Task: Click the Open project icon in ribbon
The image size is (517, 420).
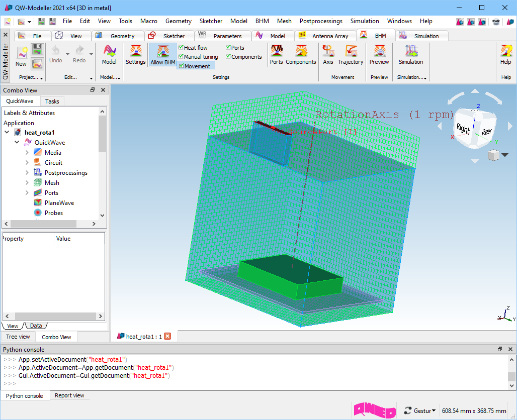Action: (x=37, y=64)
